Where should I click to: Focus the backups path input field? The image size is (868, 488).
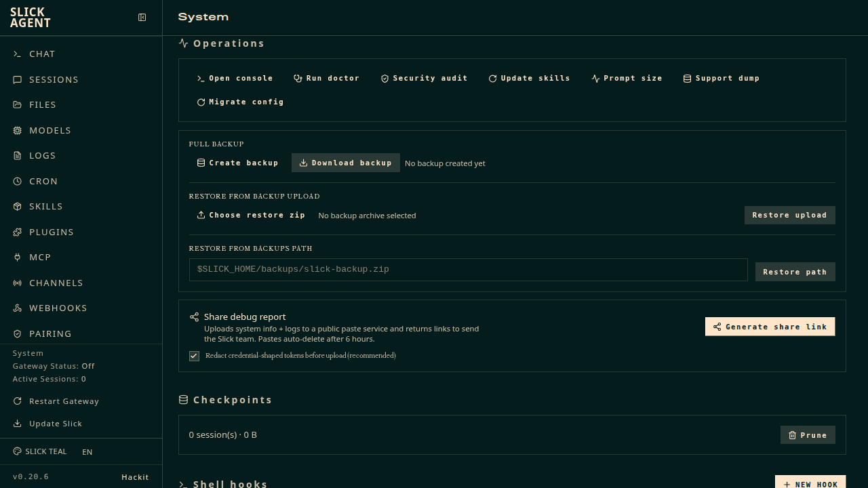[468, 269]
